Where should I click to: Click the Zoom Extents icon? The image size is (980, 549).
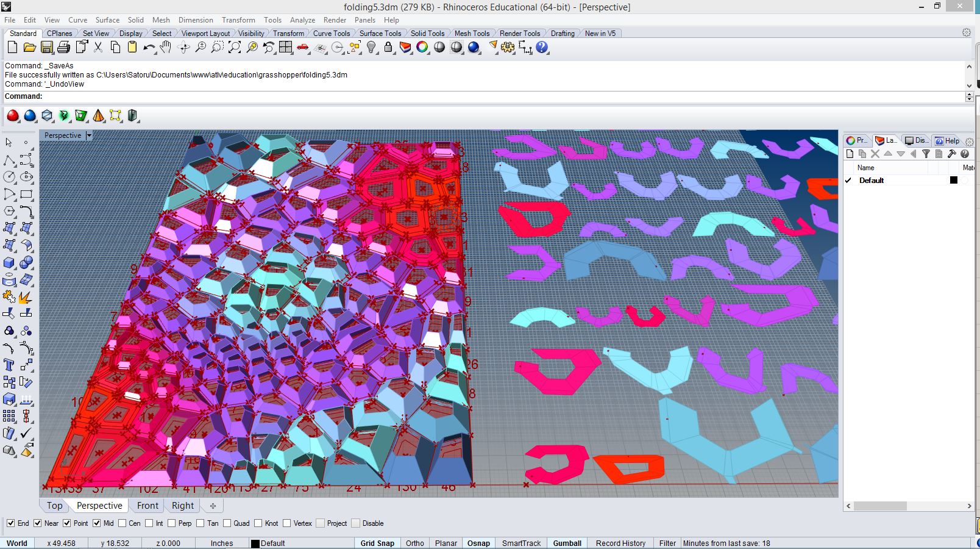point(235,48)
